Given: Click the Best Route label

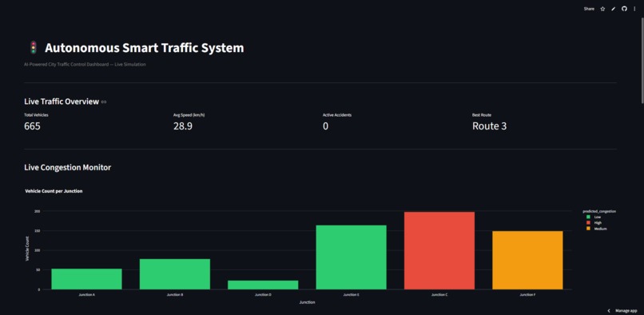Looking at the screenshot, I should pyautogui.click(x=481, y=115).
